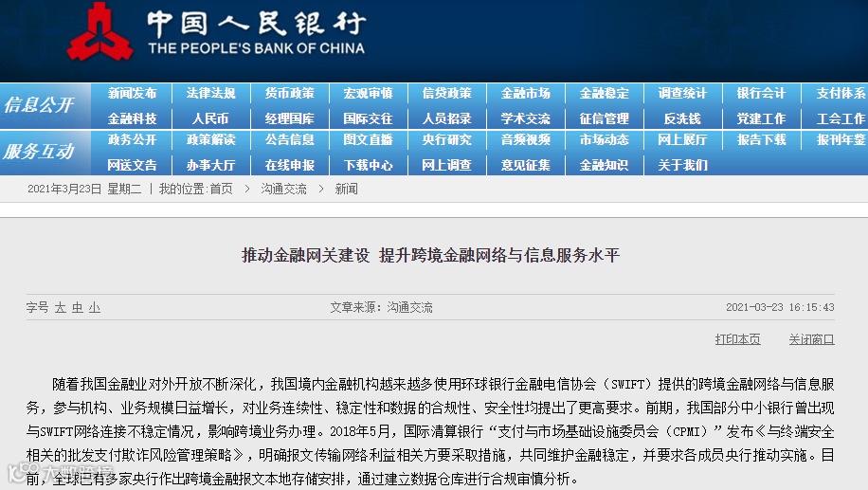868x490 pixels.
Task: Click 关闭窗口 to close window
Action: (x=811, y=339)
